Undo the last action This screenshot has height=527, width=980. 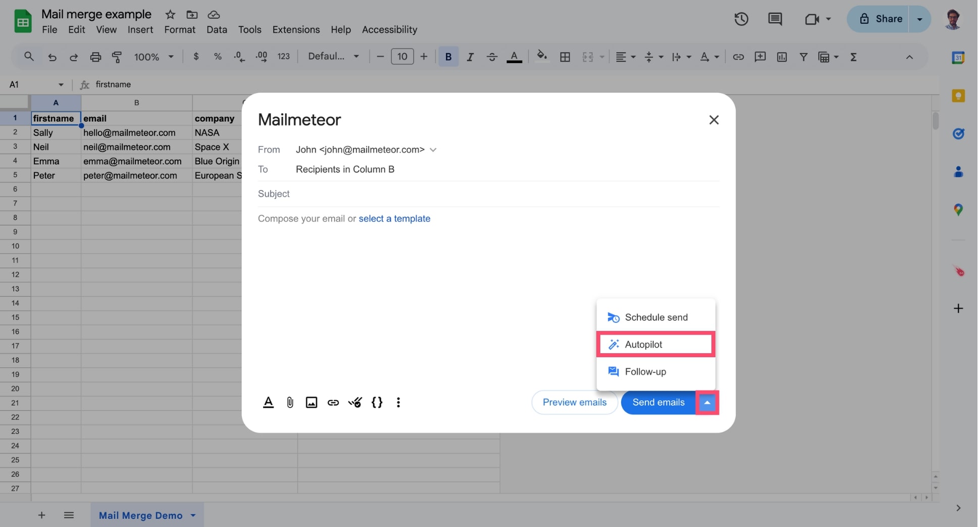tap(52, 57)
